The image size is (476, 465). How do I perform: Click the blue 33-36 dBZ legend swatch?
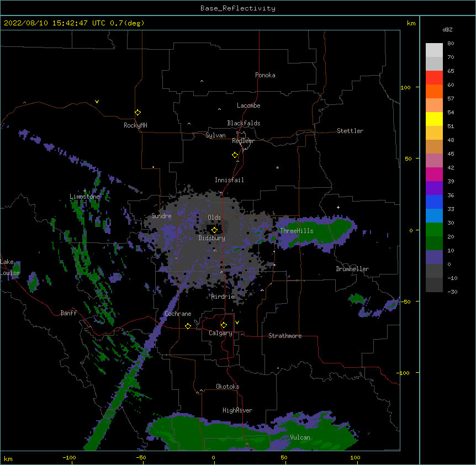click(x=434, y=202)
